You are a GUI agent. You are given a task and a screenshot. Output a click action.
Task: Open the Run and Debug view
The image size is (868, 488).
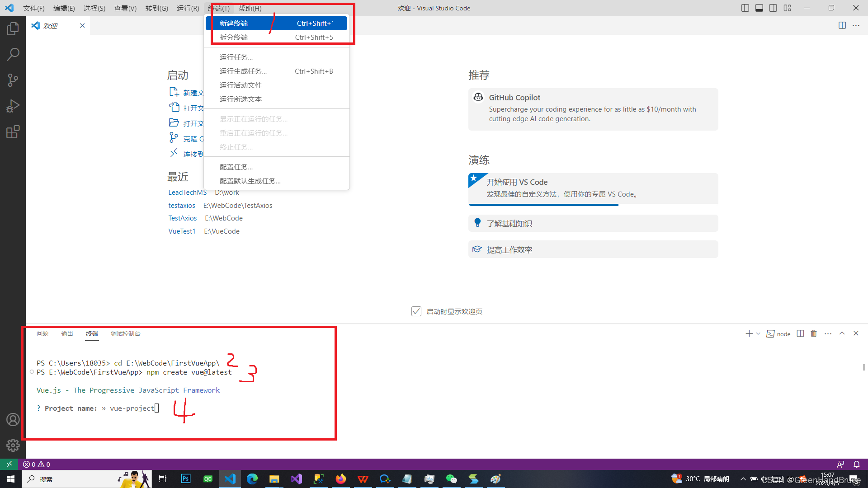13,106
